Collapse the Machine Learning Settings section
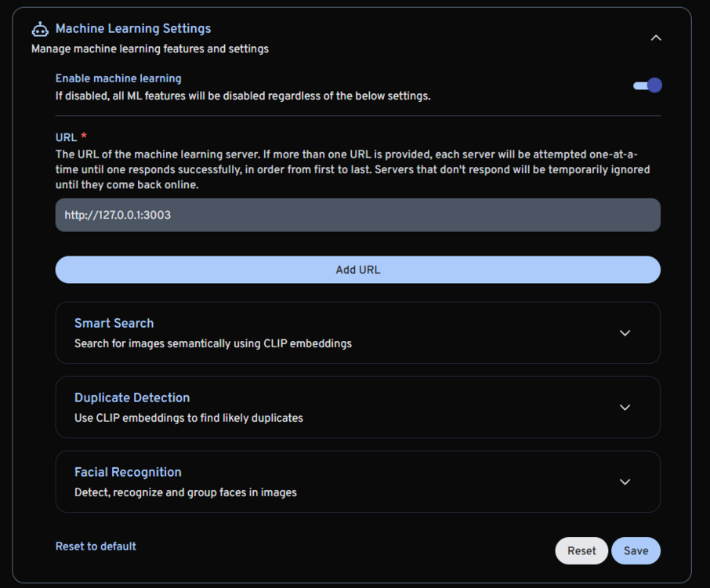This screenshot has height=588, width=710. 656,38
